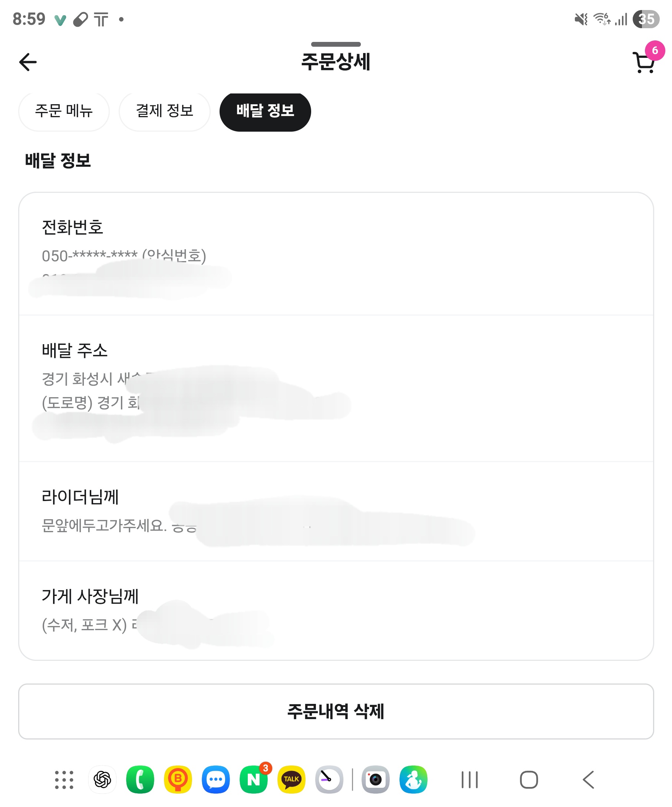Open the blue Messages app
Viewport: 672px width, 807px height.
(x=215, y=780)
